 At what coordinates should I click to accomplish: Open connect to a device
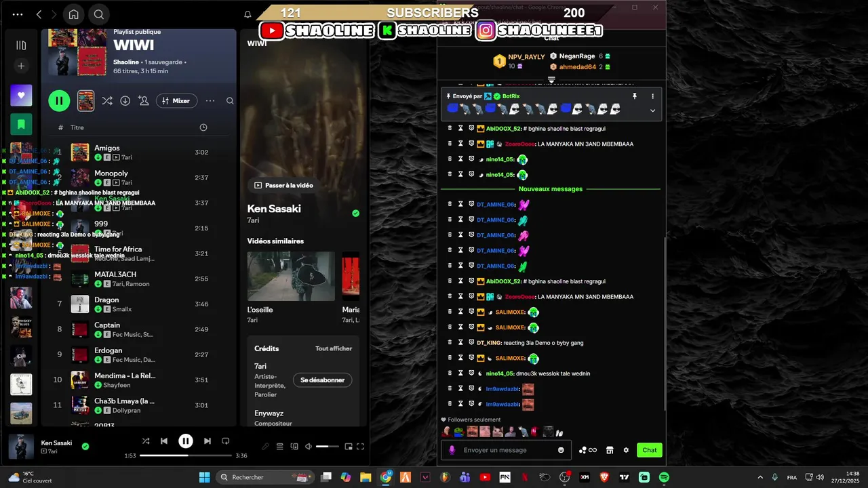(x=294, y=447)
